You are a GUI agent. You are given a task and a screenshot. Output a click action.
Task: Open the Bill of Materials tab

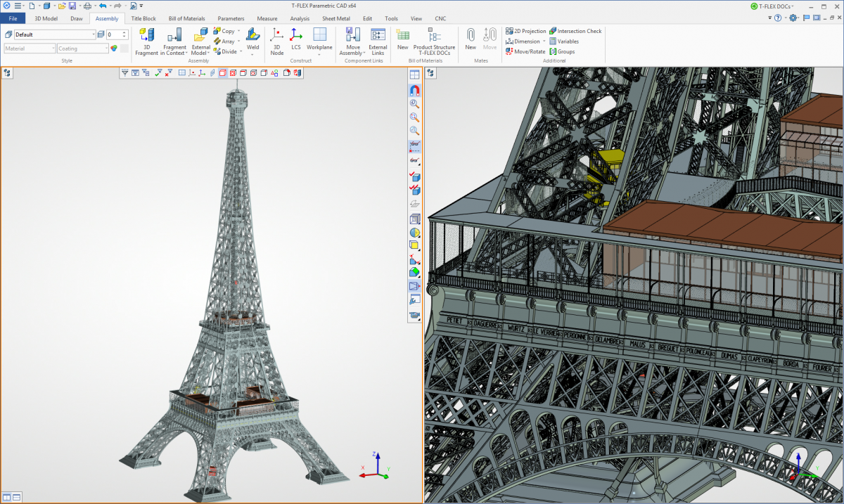click(x=186, y=18)
